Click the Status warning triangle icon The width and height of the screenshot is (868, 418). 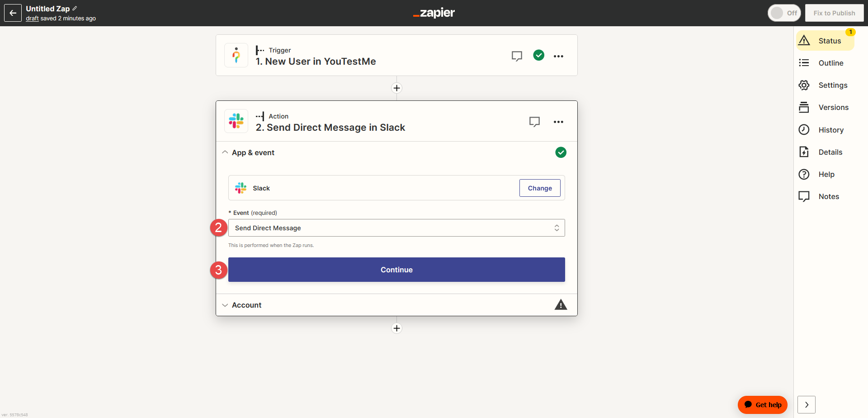click(x=804, y=40)
